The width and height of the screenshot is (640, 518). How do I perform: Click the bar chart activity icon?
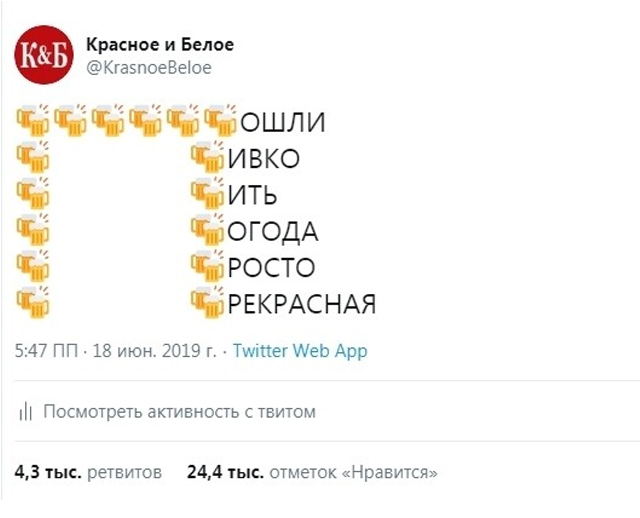click(x=25, y=411)
